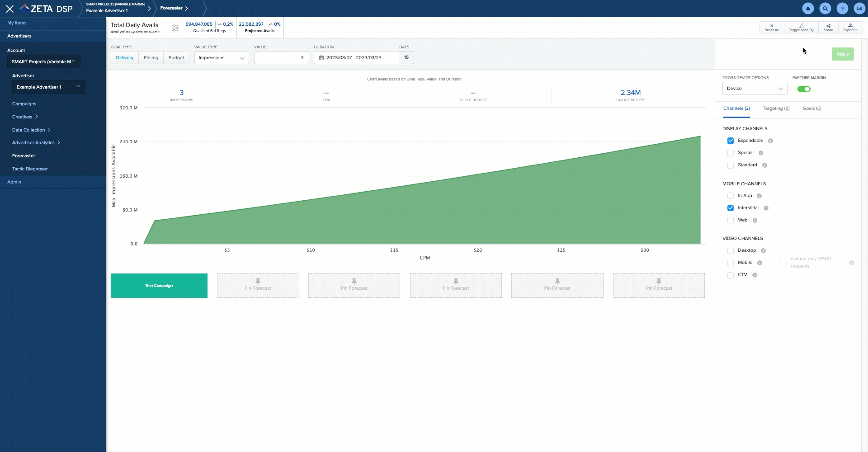Select the Budget goal type
The width and height of the screenshot is (868, 452).
pos(176,58)
